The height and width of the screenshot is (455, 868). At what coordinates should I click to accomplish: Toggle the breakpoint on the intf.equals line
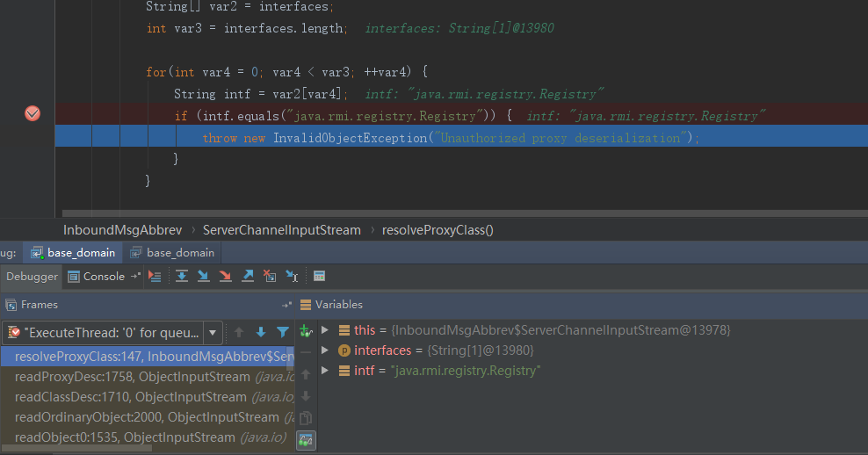point(33,113)
